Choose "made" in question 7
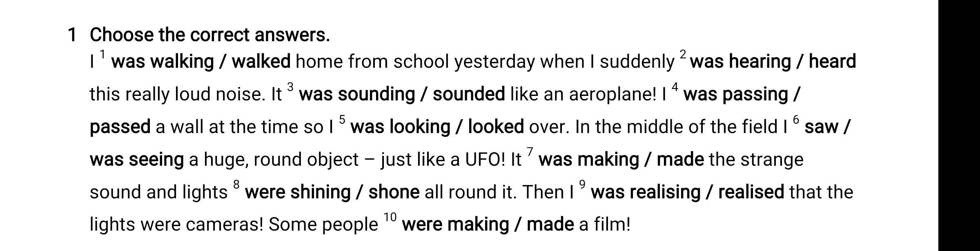 (680, 159)
